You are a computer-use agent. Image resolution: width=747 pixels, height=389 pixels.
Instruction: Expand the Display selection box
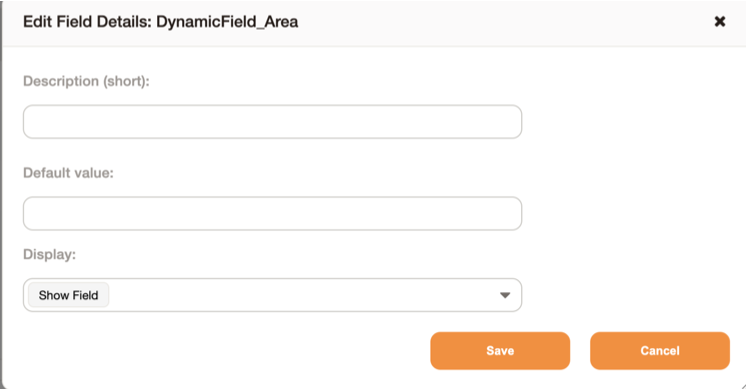click(x=273, y=295)
